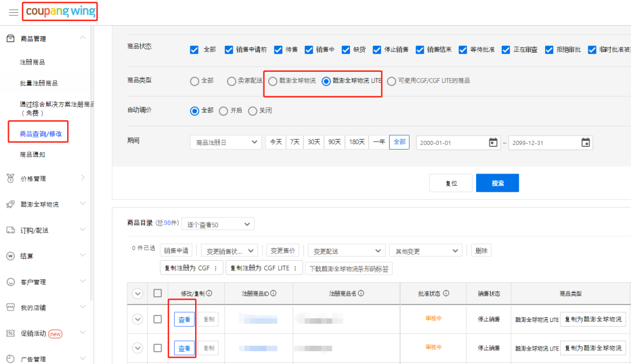Open 批量注册商品 in the sidebar
The height and width of the screenshot is (364, 631).
39,83
